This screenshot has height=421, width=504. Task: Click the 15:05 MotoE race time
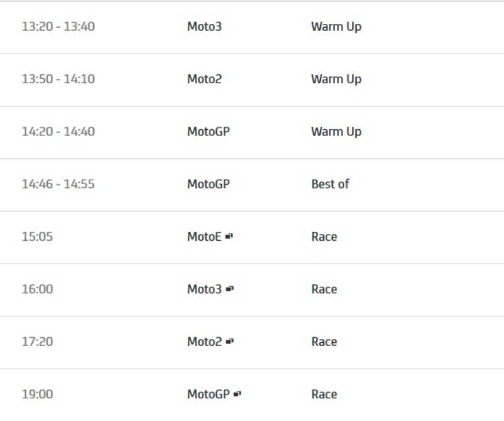[37, 237]
